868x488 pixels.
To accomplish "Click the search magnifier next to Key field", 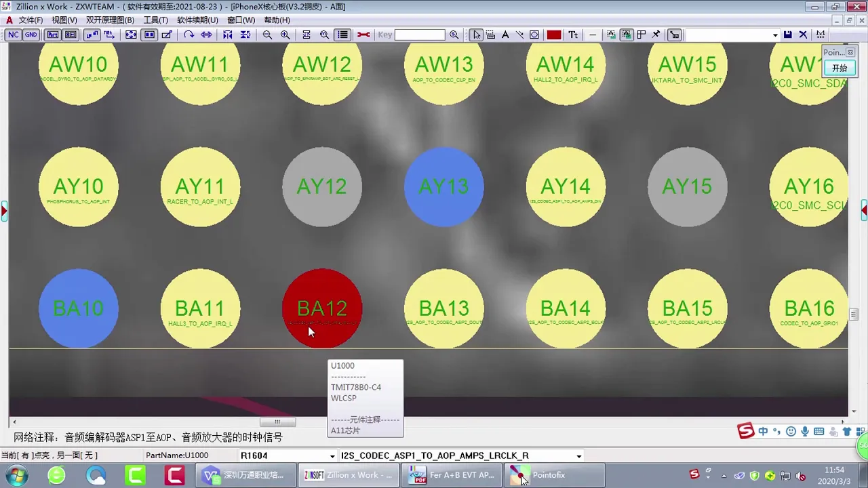I will 454,35.
